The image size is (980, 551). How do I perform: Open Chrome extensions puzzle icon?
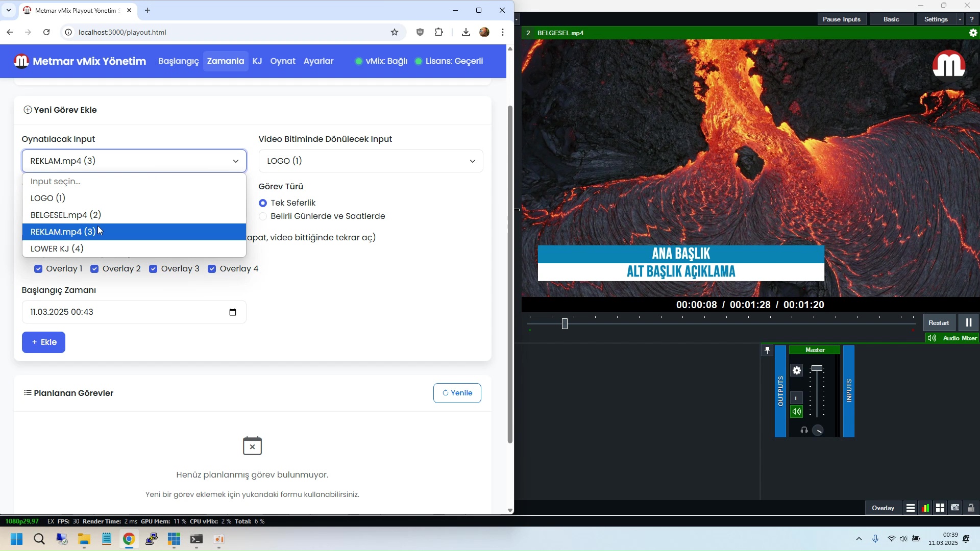click(439, 32)
